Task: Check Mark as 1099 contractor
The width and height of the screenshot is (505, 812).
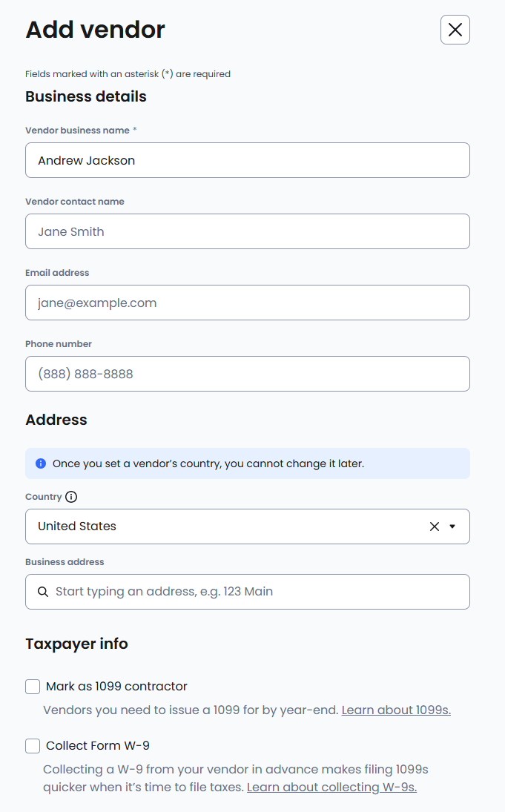Action: tap(33, 687)
